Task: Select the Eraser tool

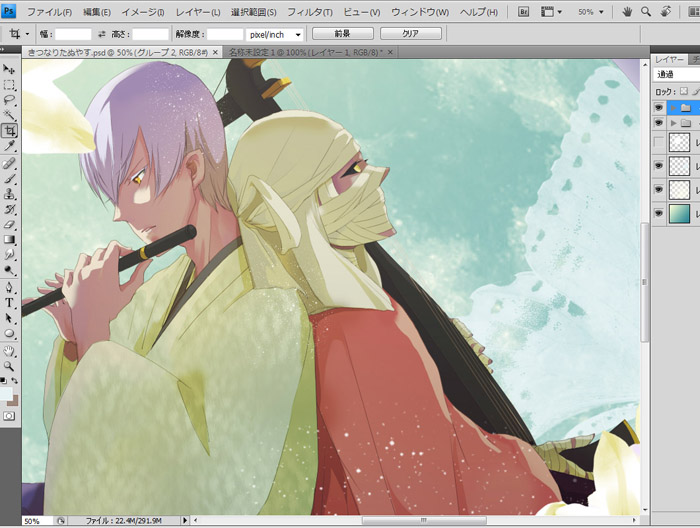Action: (8, 224)
